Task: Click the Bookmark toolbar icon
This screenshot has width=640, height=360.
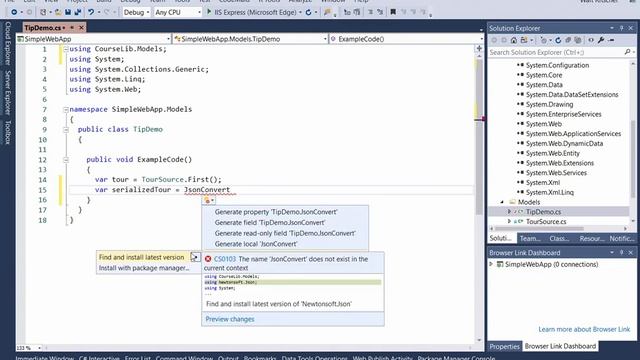Action: tap(393, 12)
